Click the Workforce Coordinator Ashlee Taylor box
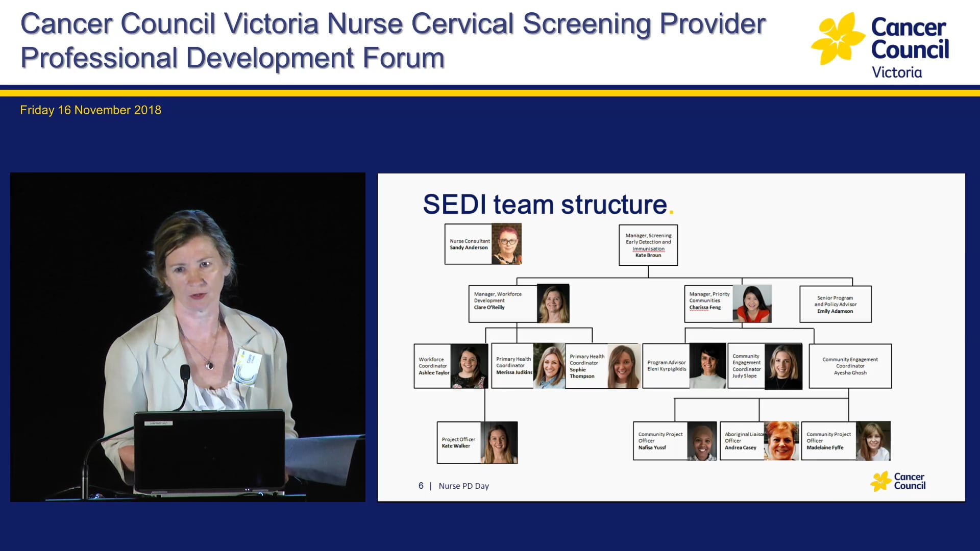 pos(432,366)
